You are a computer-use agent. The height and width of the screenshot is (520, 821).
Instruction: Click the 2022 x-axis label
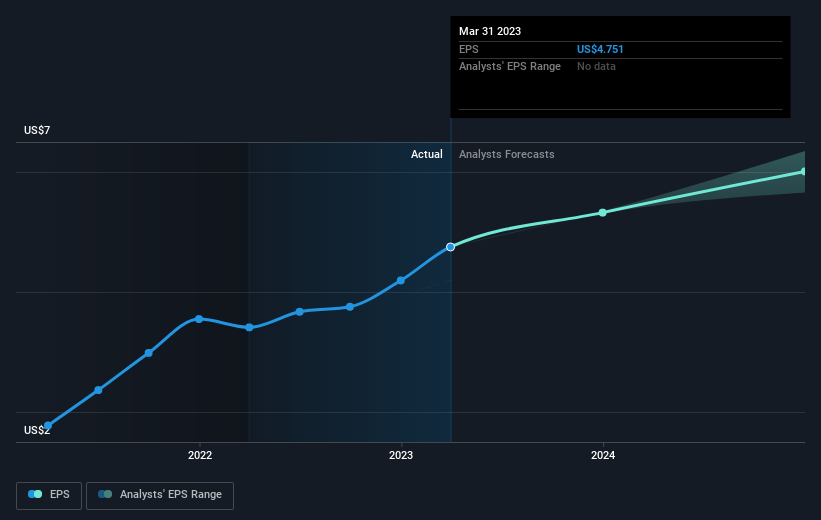point(199,455)
